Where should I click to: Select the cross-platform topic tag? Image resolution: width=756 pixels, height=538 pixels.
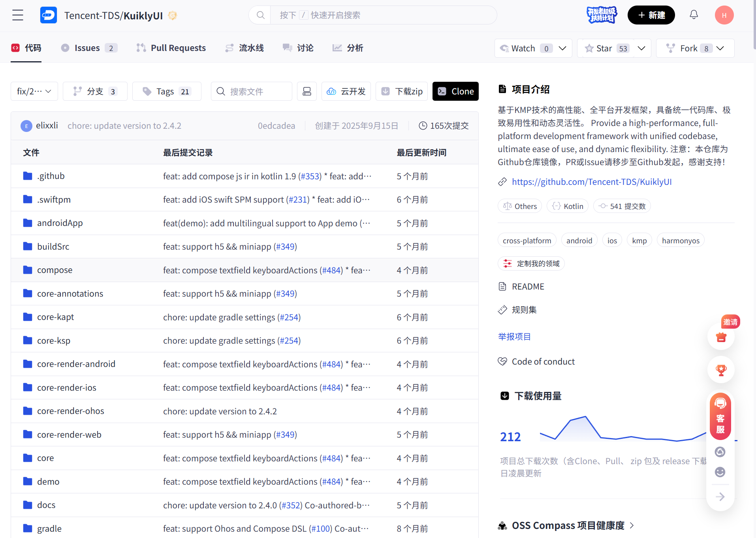[527, 241]
